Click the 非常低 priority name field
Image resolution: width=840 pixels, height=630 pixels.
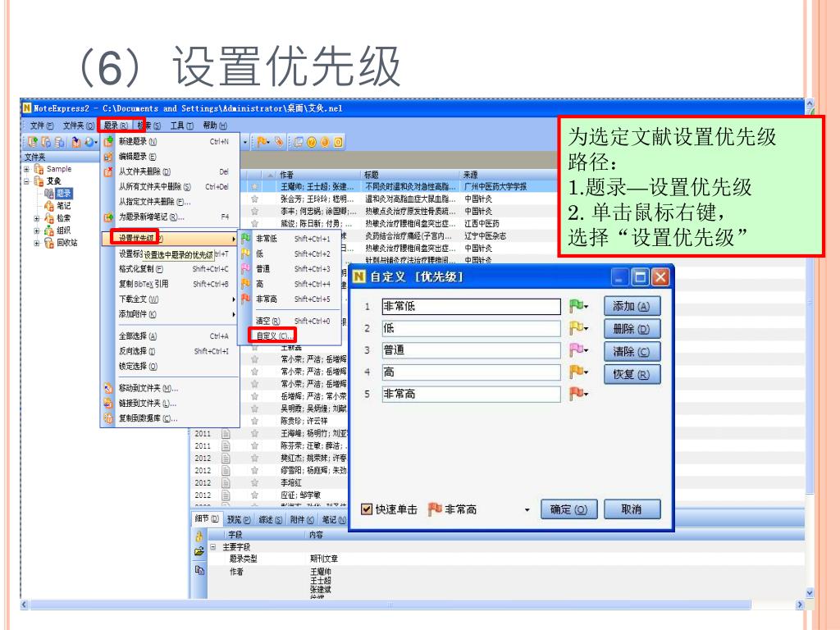pos(471,307)
